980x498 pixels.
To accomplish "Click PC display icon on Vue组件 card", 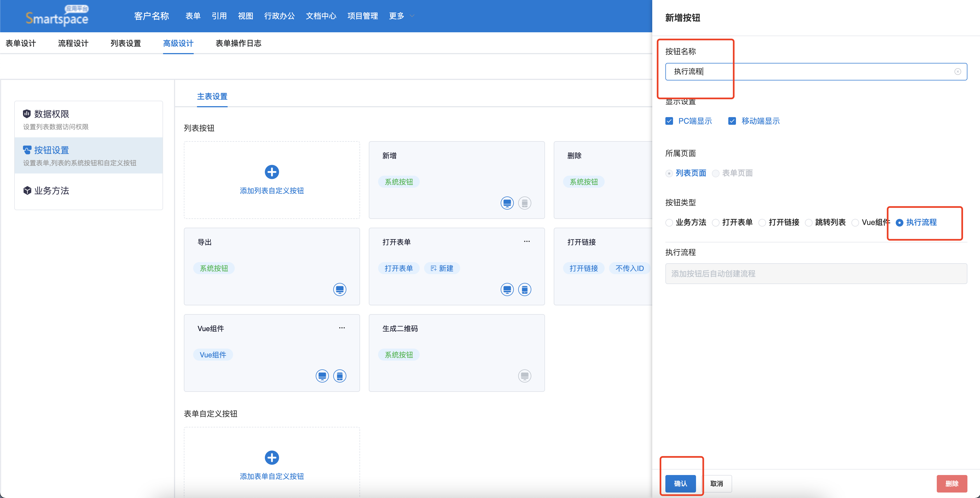I will click(x=322, y=376).
